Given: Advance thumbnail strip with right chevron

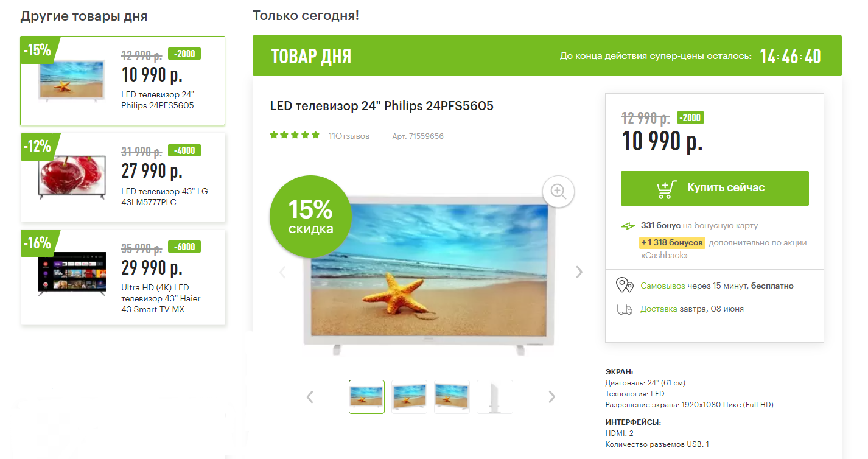Looking at the screenshot, I should tap(551, 397).
